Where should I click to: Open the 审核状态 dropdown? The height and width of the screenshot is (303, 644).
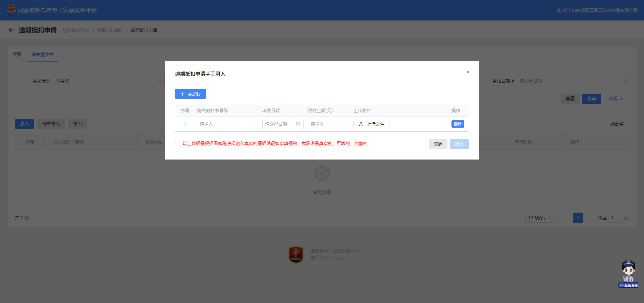pos(108,81)
